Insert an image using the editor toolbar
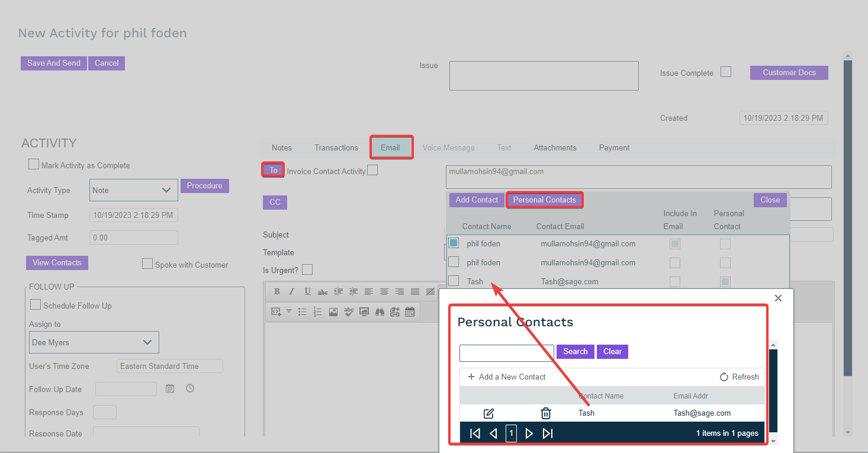Viewport: 868px width, 453px height. tap(333, 311)
